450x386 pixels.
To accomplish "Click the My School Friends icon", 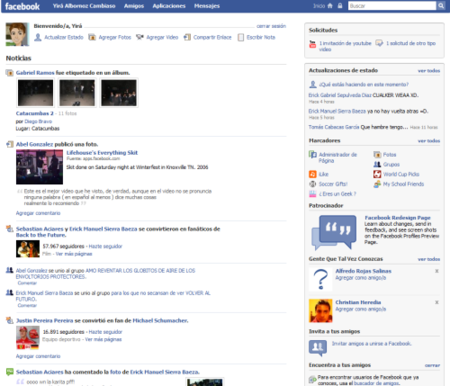I will click(377, 184).
